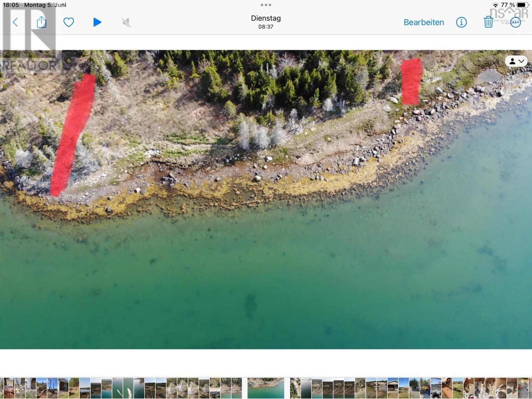Open the share sheet icon

point(41,22)
